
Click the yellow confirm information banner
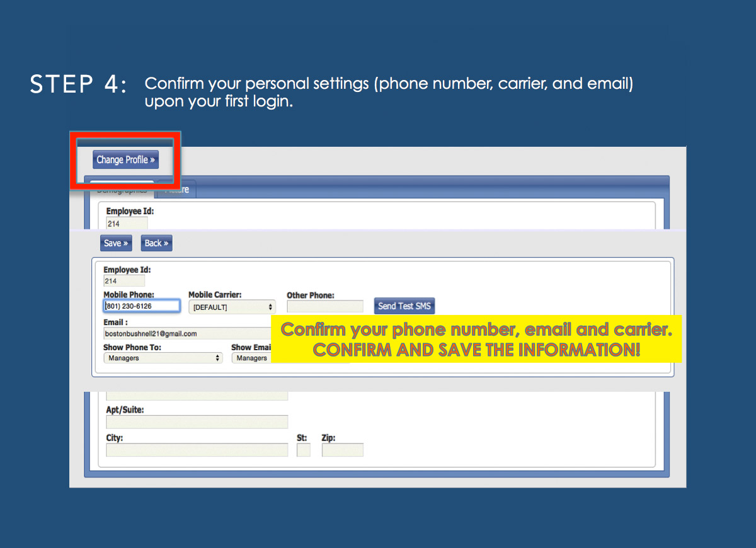tap(476, 339)
